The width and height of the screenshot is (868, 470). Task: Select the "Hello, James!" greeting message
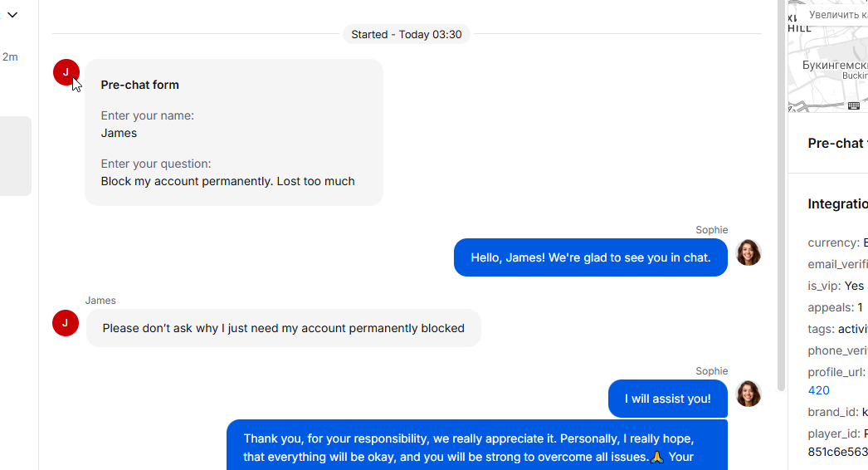click(590, 257)
